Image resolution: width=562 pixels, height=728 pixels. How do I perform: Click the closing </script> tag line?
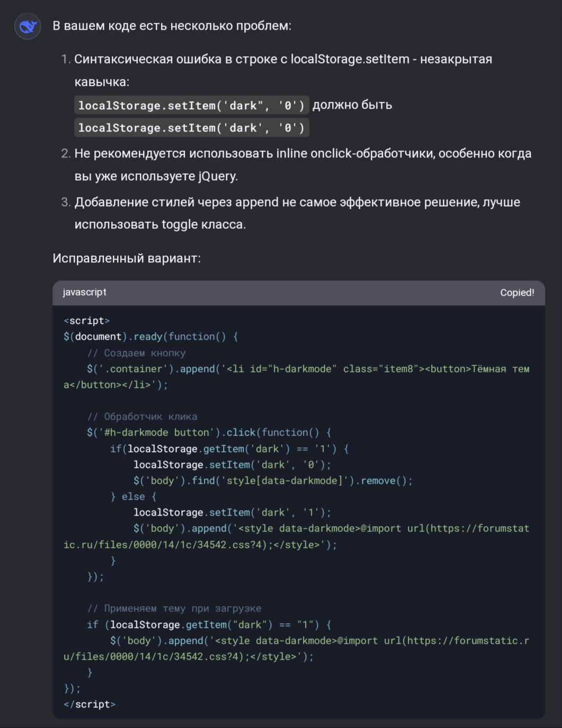(x=90, y=704)
